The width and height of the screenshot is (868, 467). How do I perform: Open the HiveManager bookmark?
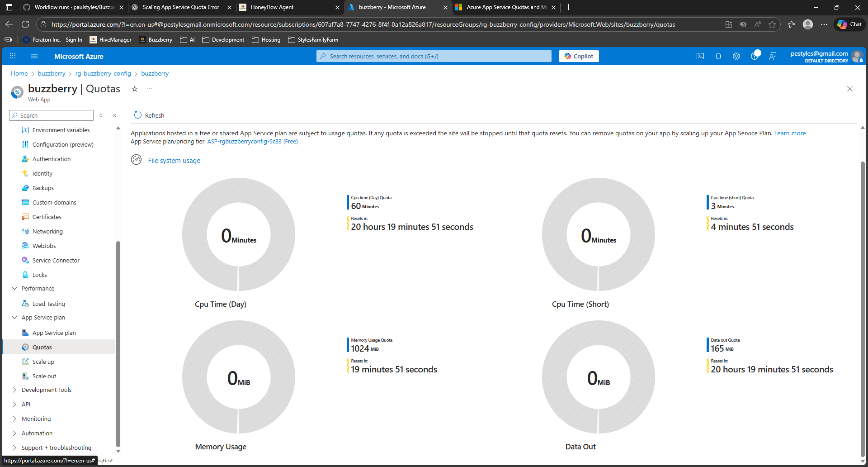tap(111, 40)
